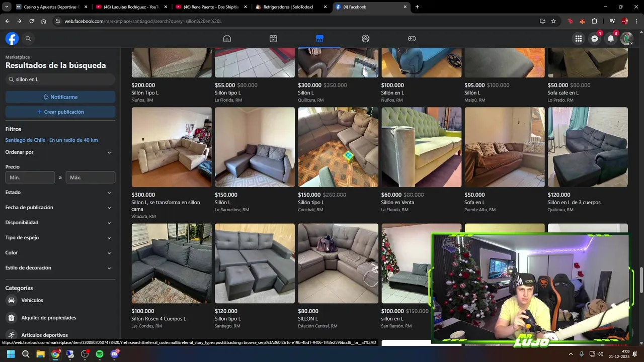
Task: Open Chrome extensions puzzle icon
Action: click(595, 21)
